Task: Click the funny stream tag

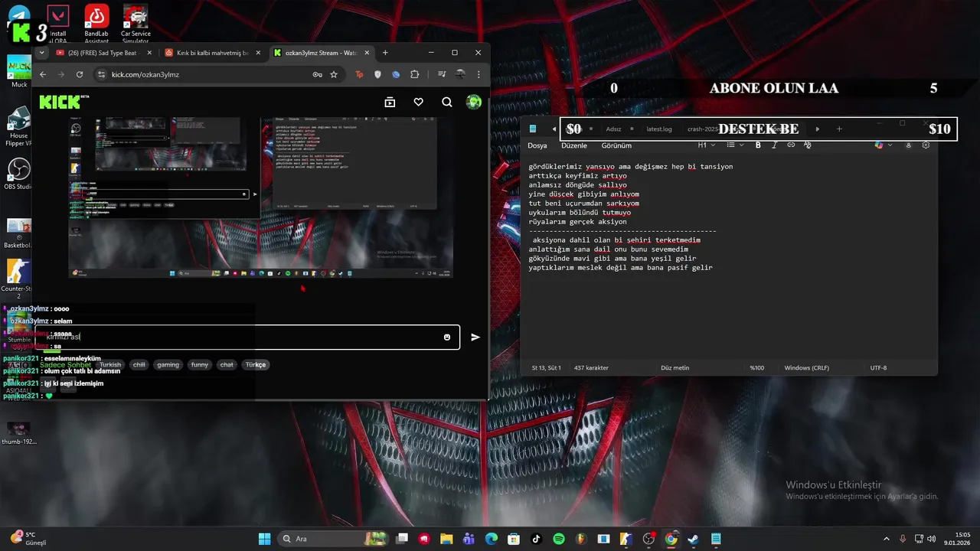Action: (x=200, y=365)
